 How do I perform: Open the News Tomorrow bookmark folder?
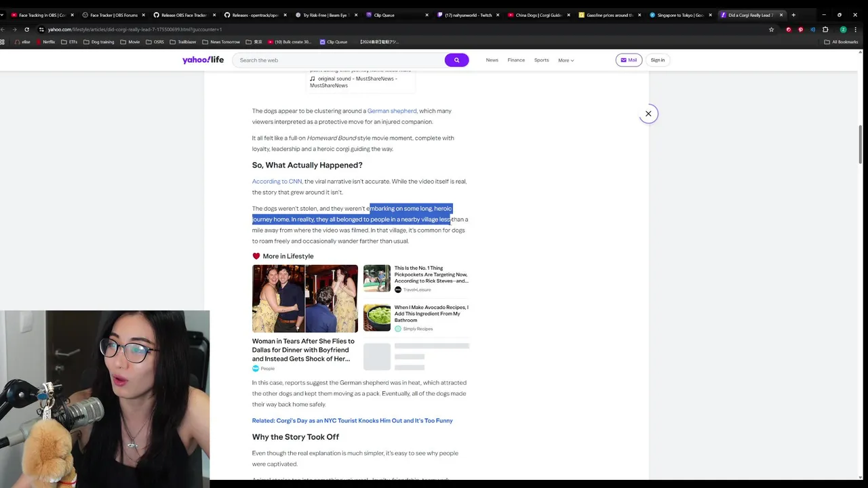point(222,42)
